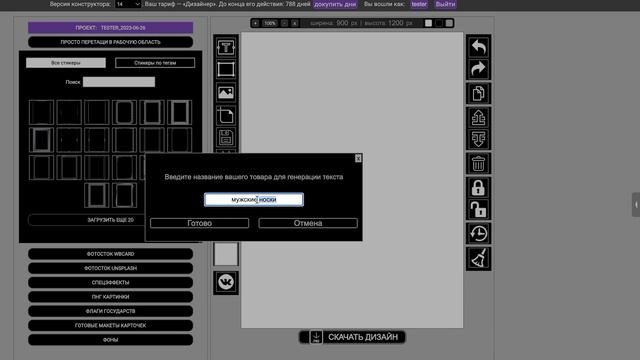Click the Выйти logout link

coord(445,4)
